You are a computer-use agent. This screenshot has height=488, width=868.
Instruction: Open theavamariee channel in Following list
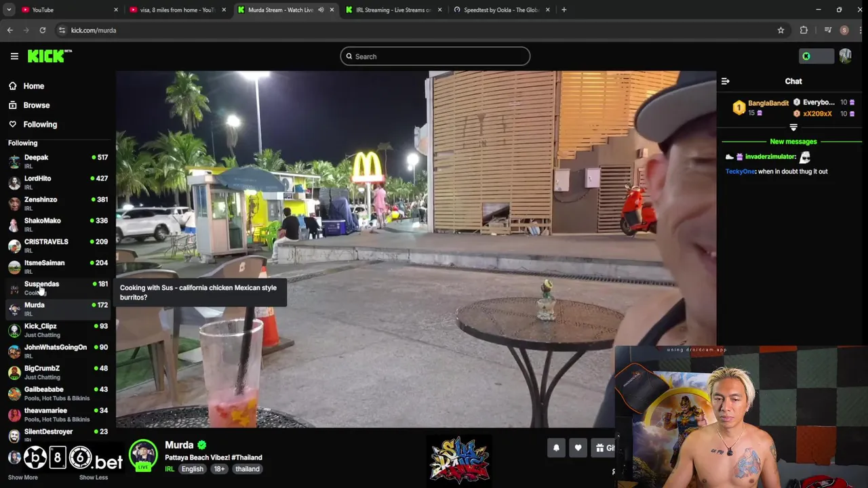pos(58,414)
